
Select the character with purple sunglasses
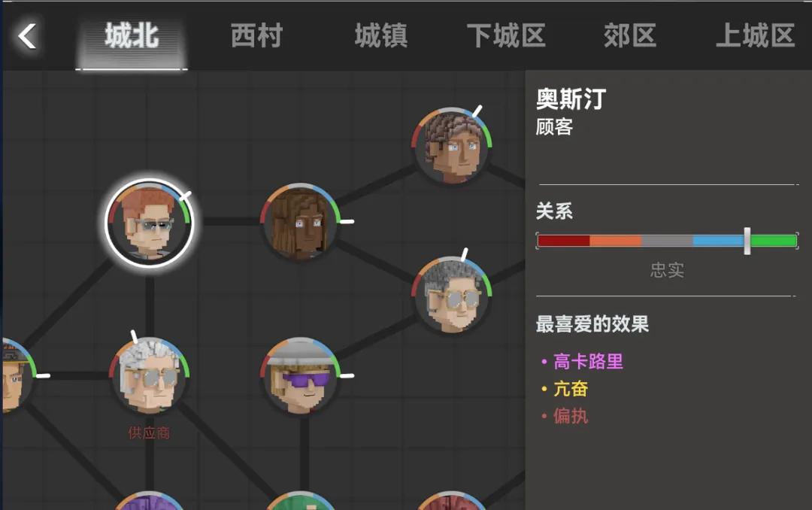pos(300,375)
